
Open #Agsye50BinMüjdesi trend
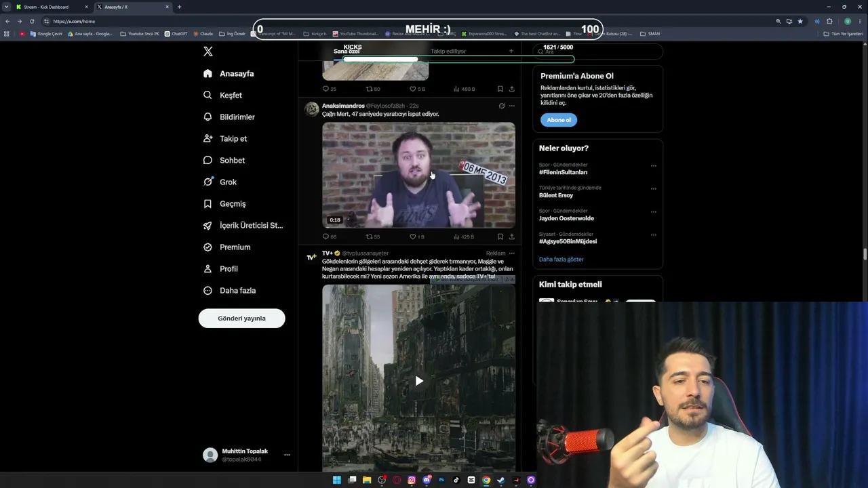(568, 241)
